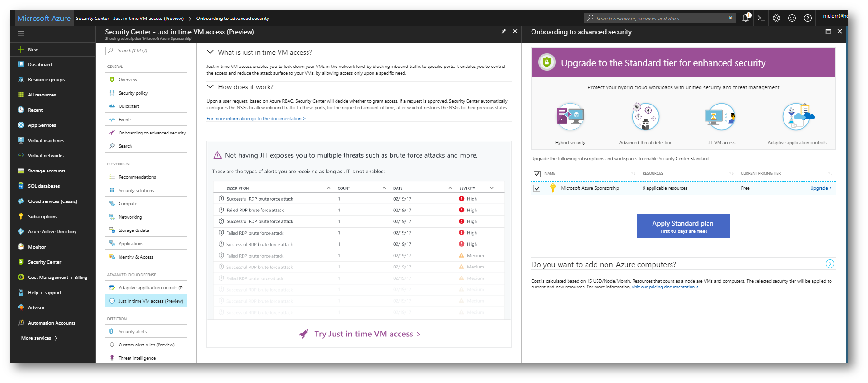
Task: Open Overview in Security Center menu
Action: coord(146,80)
